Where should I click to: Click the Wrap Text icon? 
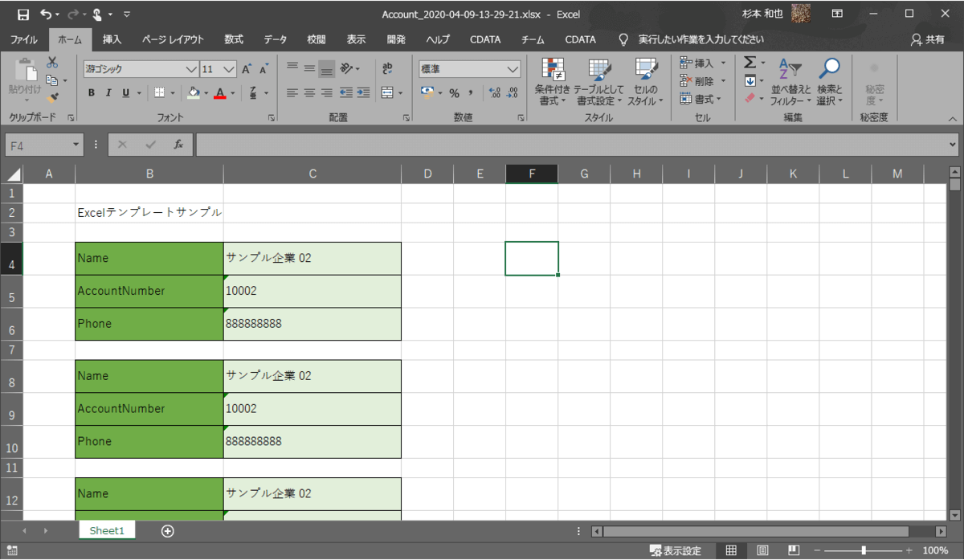pyautogui.click(x=388, y=68)
